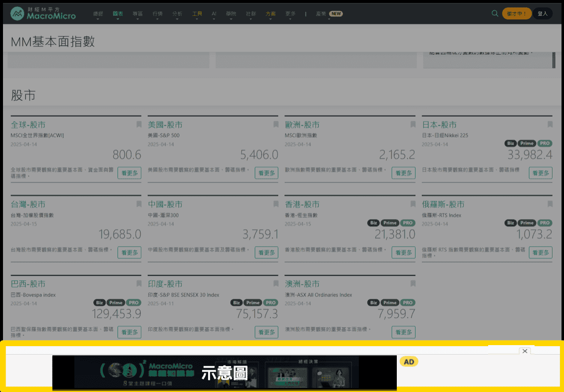Open the 產業 menu item
Viewport: 564px width, 392px height.
click(321, 13)
